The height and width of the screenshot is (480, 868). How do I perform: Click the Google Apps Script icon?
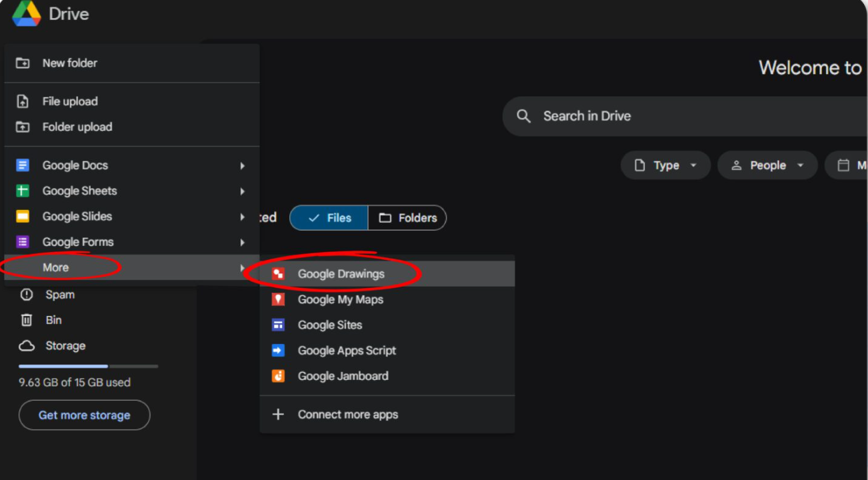pos(278,351)
